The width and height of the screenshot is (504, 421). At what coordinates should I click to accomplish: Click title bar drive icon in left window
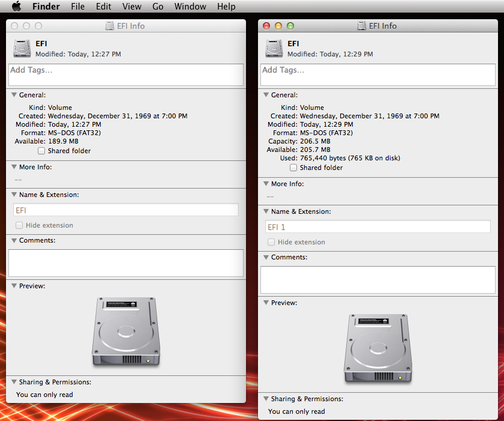click(110, 26)
